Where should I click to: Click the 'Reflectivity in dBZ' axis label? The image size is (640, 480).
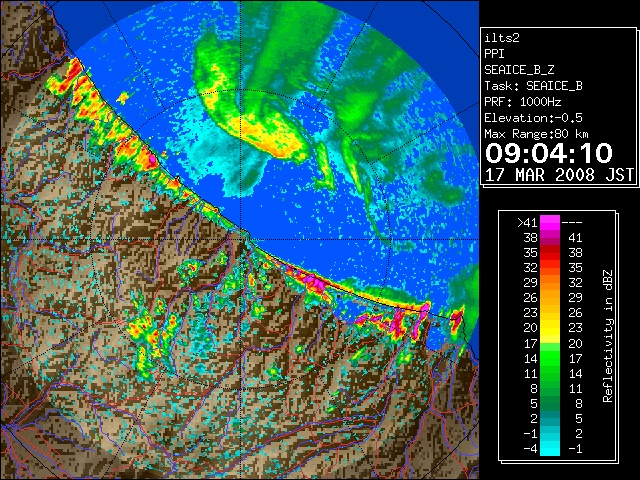click(608, 336)
